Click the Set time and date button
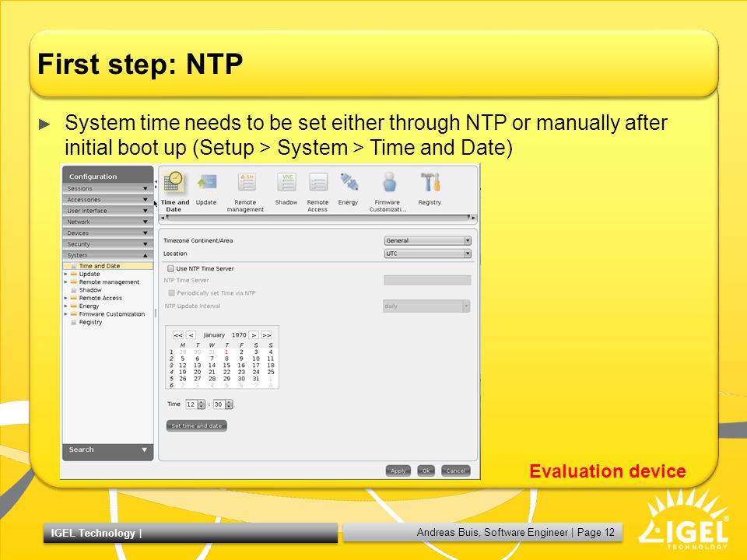Viewport: 747px width, 560px height. 197,425
